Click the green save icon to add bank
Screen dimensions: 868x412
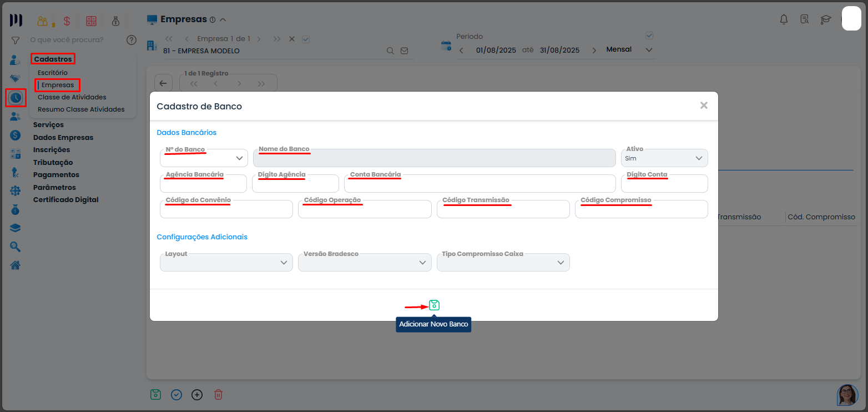434,305
